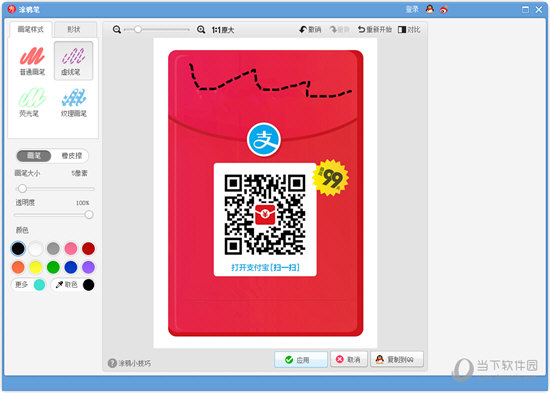The image size is (550, 393).
Task: Click the app logo in title bar
Action: [x=12, y=9]
